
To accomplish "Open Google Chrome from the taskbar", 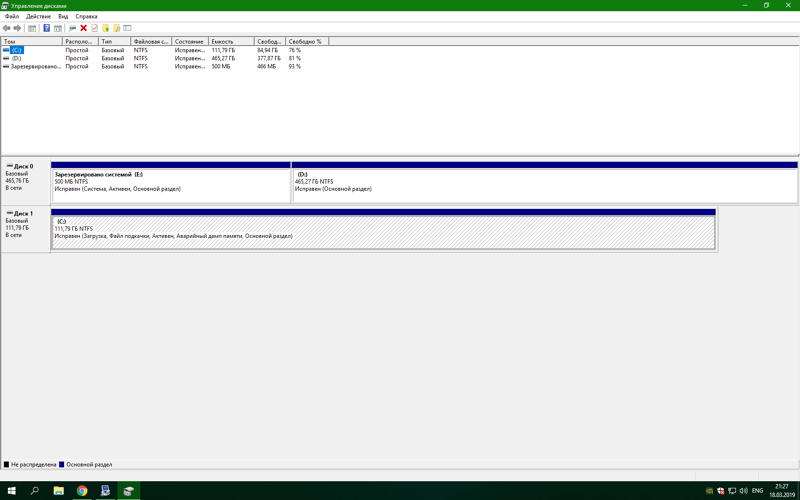I will pyautogui.click(x=82, y=491).
